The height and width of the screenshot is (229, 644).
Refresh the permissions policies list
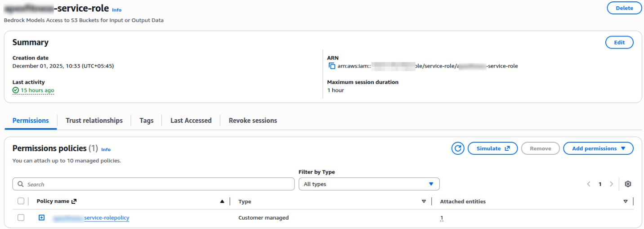click(457, 148)
